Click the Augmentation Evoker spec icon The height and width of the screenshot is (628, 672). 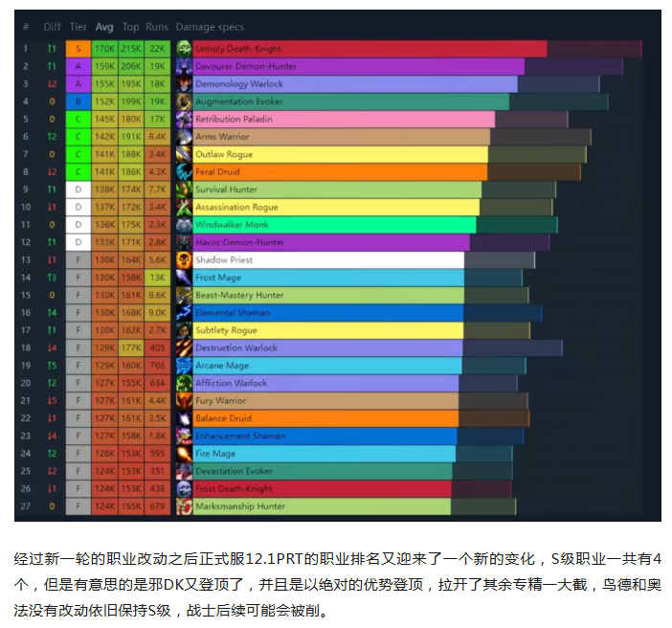[185, 101]
